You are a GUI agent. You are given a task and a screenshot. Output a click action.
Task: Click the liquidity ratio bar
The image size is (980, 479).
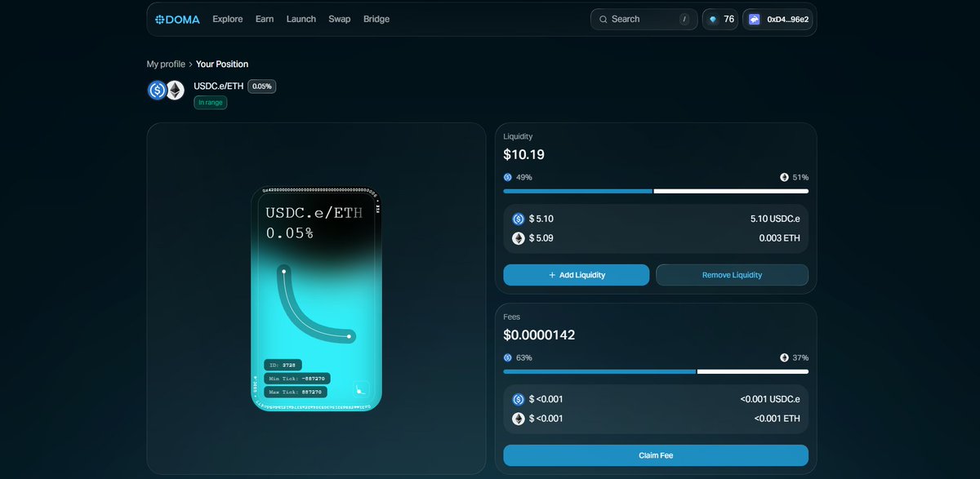point(656,191)
